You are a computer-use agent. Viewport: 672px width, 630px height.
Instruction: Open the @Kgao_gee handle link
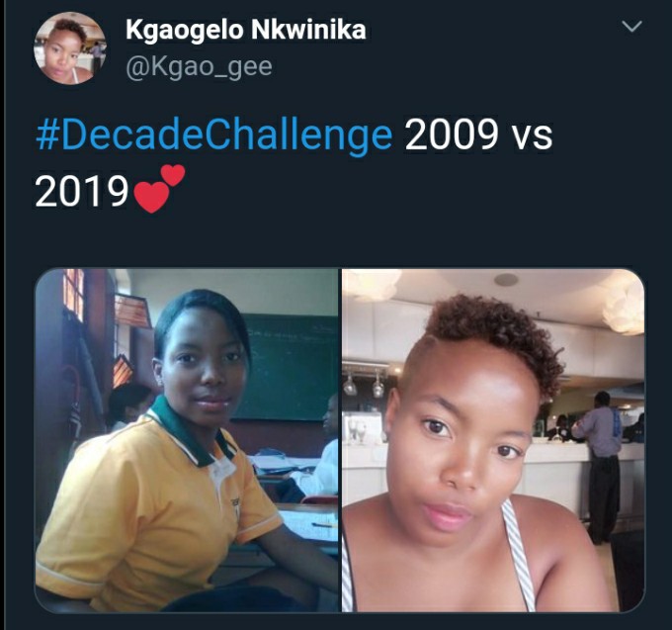(199, 67)
